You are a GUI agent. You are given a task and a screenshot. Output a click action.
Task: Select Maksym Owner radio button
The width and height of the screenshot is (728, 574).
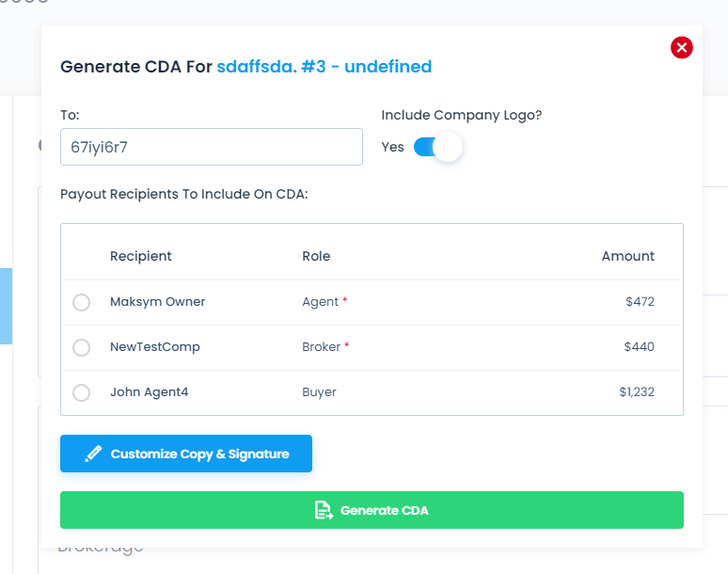(x=81, y=302)
